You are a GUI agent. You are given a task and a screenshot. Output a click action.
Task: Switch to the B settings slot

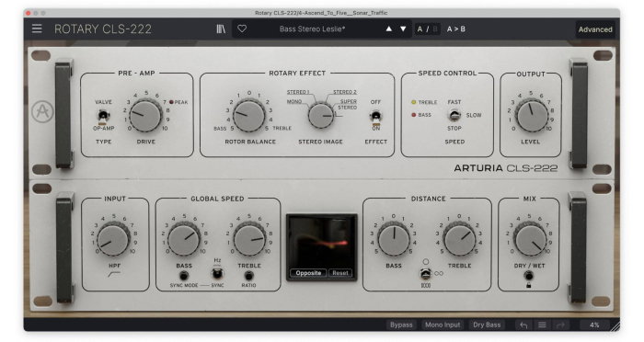tap(435, 29)
